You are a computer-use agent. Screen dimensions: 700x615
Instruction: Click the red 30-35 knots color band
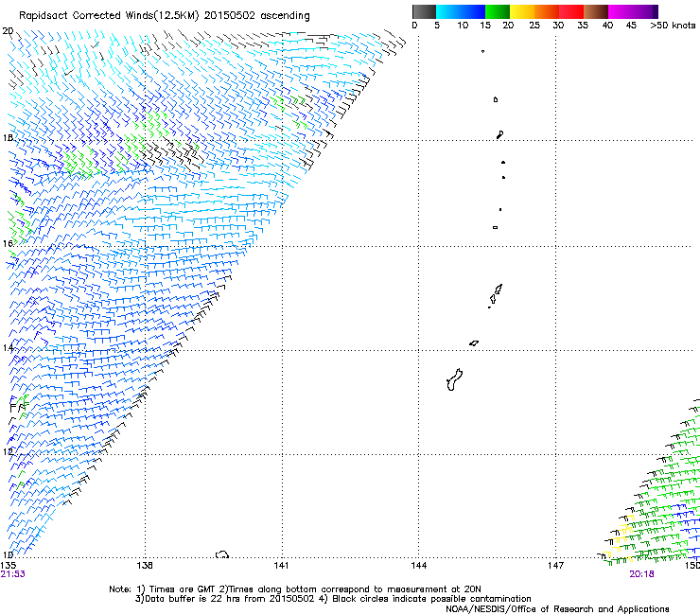coord(571,11)
